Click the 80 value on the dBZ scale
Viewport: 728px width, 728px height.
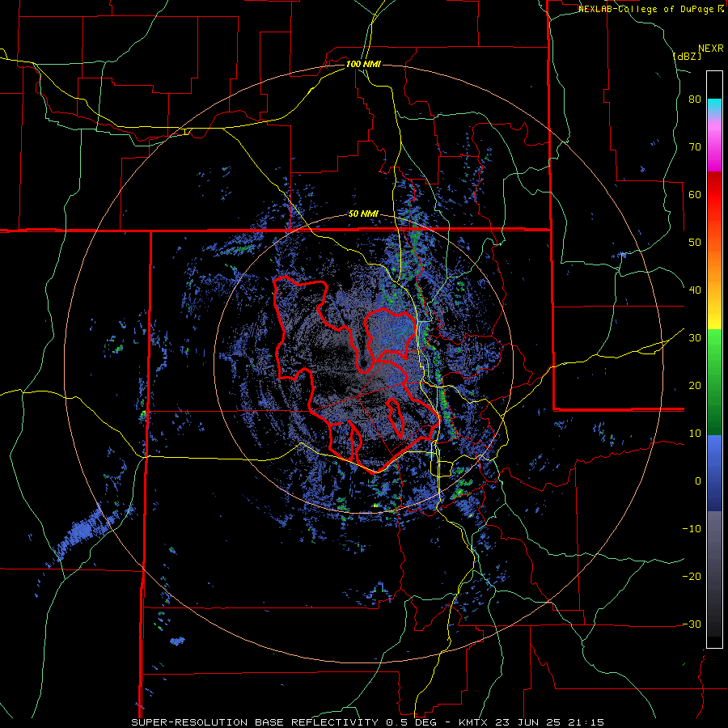click(695, 99)
